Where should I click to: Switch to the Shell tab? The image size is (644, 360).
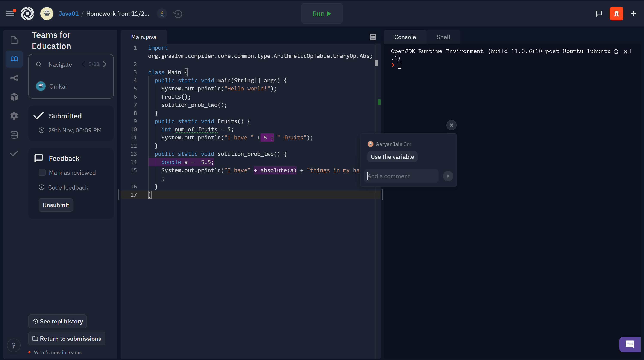tap(443, 37)
